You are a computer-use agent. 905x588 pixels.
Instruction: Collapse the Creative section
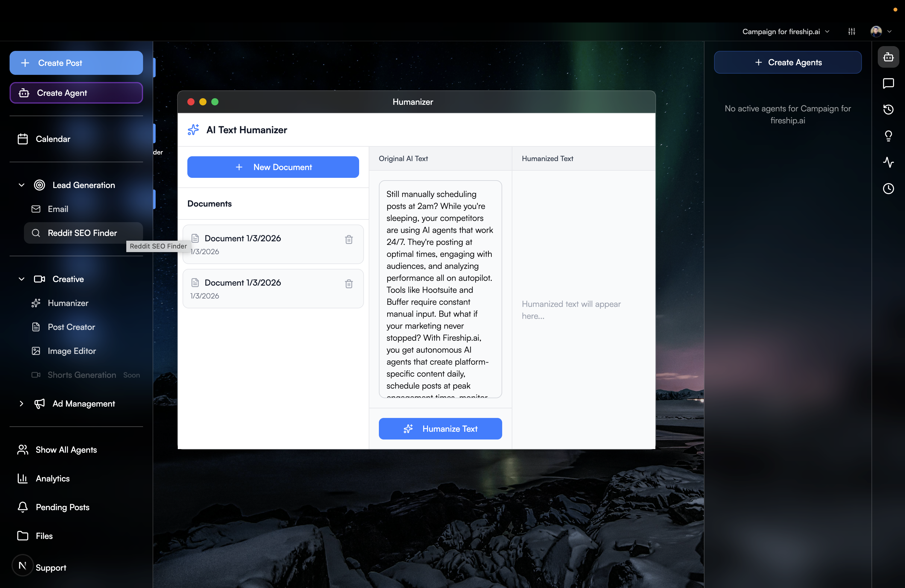(x=22, y=279)
